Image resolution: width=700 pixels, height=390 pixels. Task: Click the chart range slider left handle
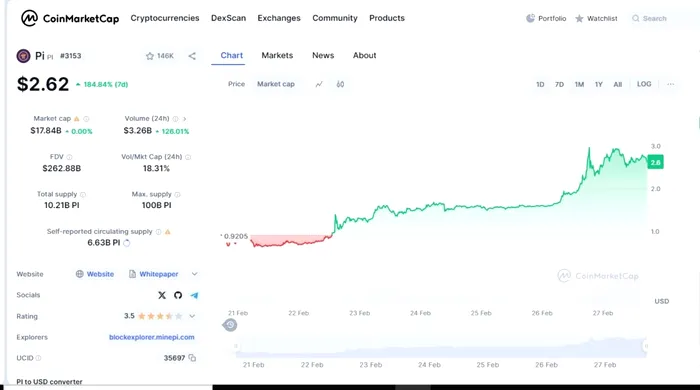[236, 346]
